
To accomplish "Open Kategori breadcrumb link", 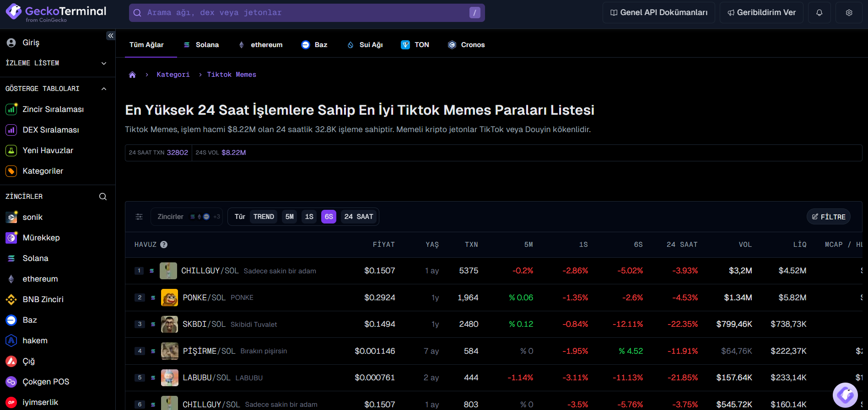I will (x=173, y=75).
